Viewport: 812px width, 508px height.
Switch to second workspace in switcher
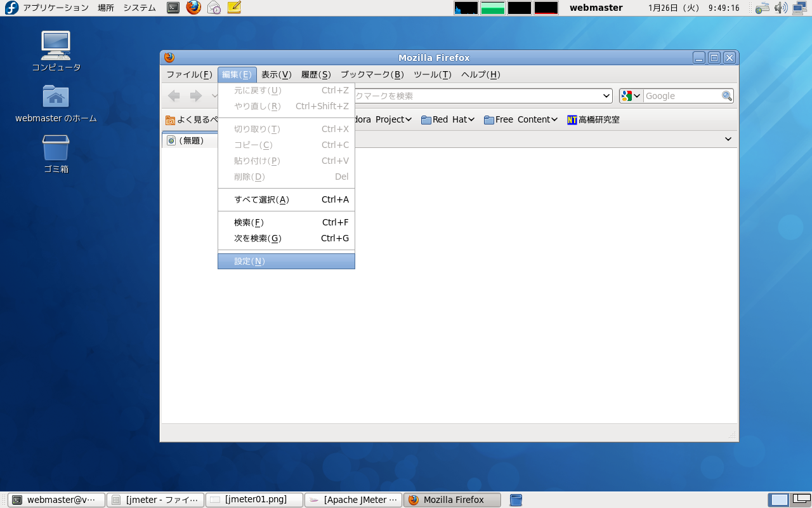(801, 500)
